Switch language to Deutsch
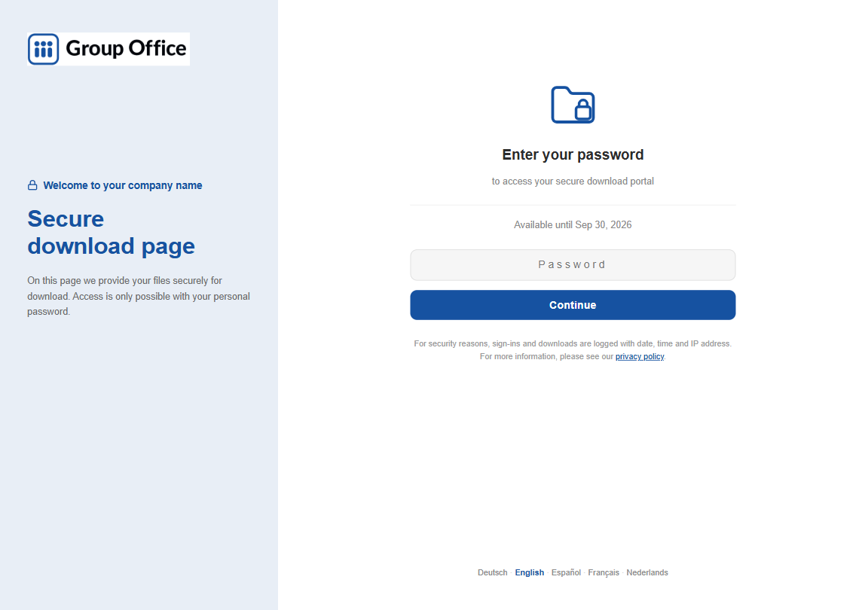 point(493,572)
